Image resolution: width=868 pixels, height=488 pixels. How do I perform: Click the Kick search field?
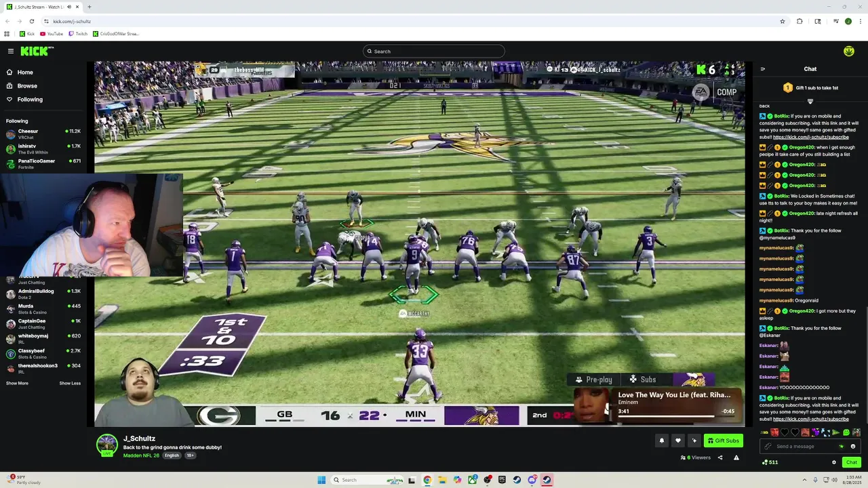[434, 51]
